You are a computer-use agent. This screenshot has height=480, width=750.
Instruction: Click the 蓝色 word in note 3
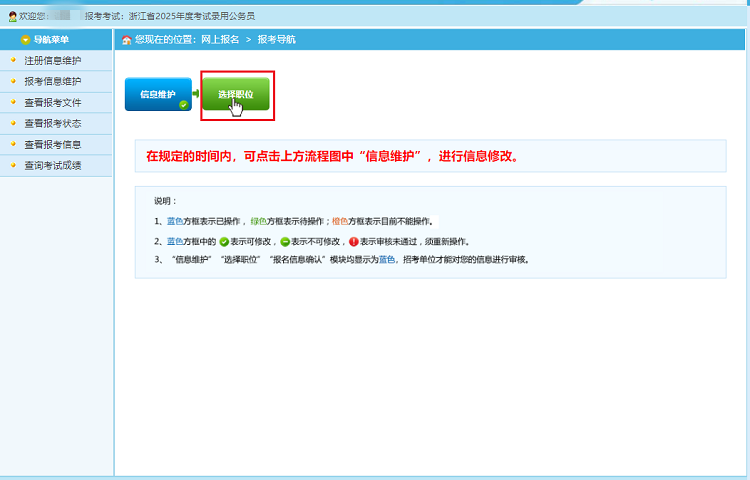tap(387, 260)
